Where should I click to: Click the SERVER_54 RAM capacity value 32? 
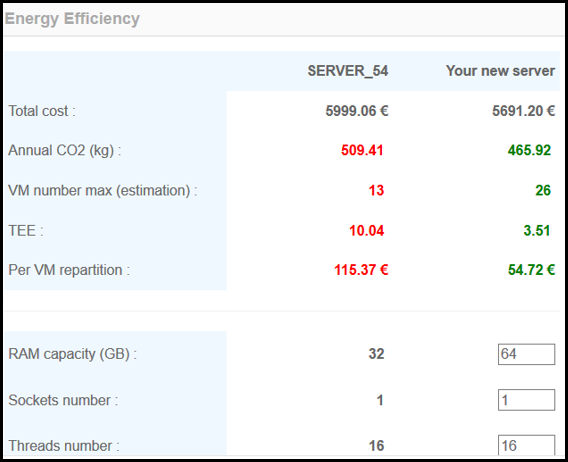click(x=376, y=354)
